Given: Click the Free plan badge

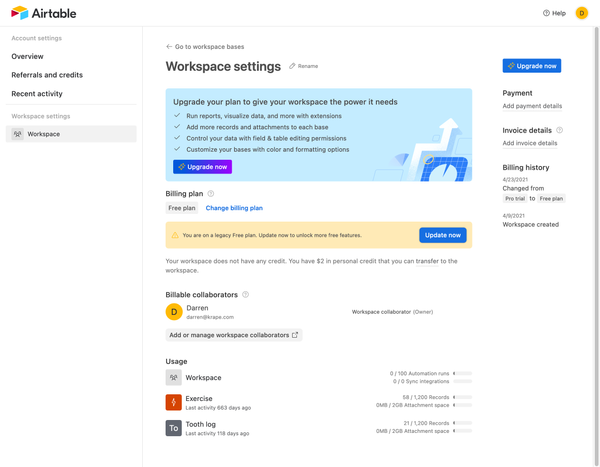Looking at the screenshot, I should coord(182,208).
